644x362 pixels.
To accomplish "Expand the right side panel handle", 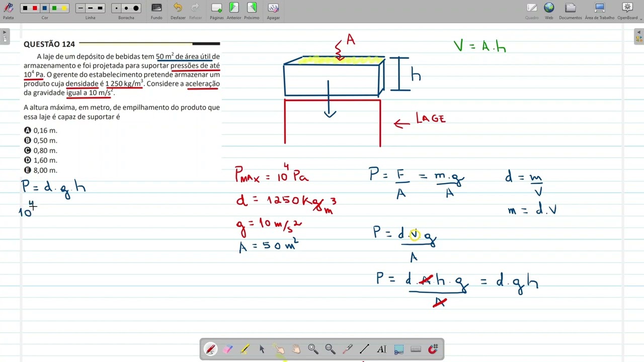I will [x=639, y=36].
